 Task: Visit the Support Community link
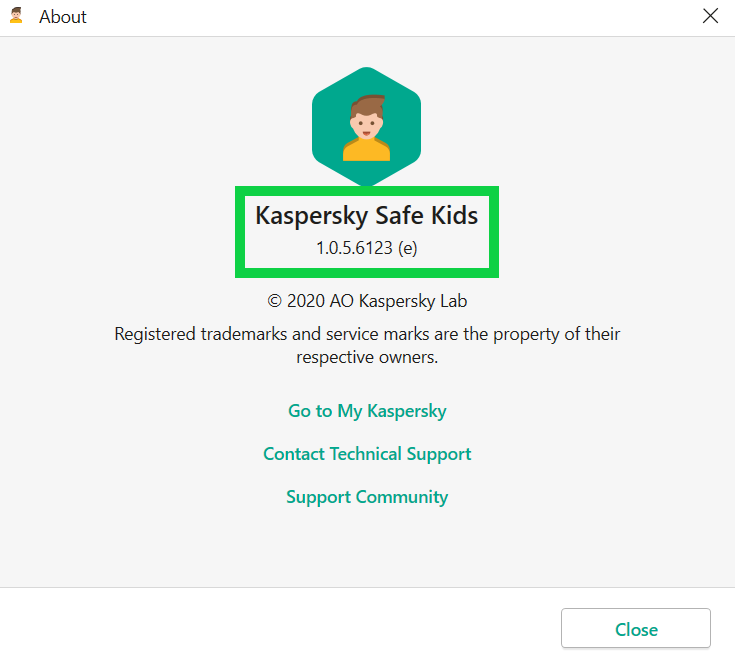pos(367,497)
